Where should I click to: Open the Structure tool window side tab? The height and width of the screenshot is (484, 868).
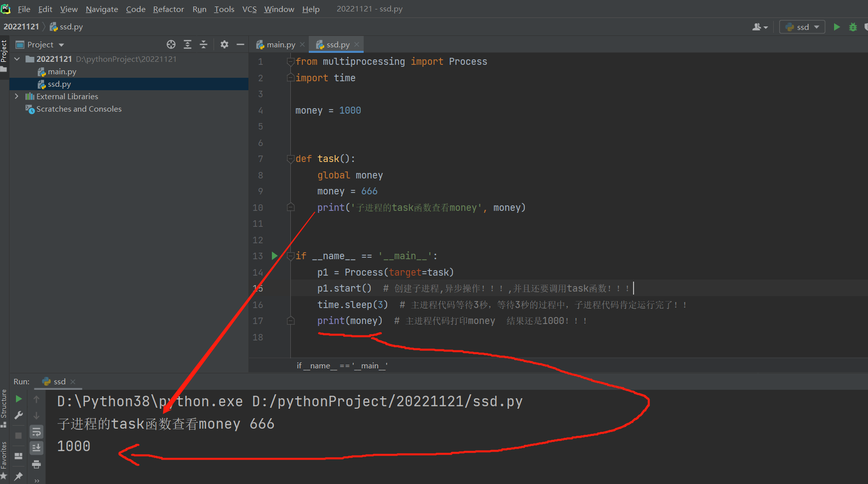pyautogui.click(x=4, y=408)
